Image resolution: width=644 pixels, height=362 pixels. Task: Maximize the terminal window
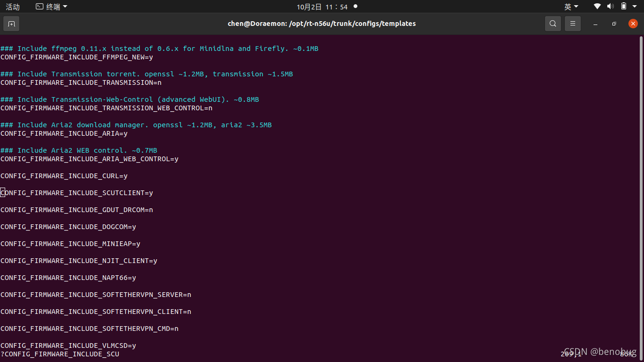614,24
